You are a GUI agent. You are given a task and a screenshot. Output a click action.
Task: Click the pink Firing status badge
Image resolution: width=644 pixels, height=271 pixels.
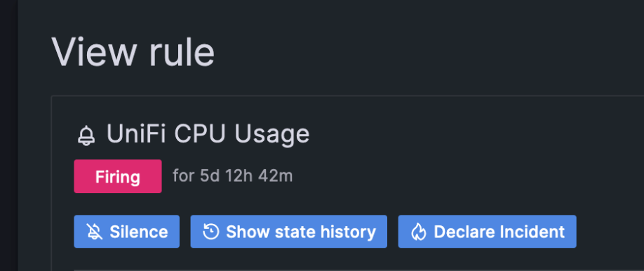[x=118, y=176]
